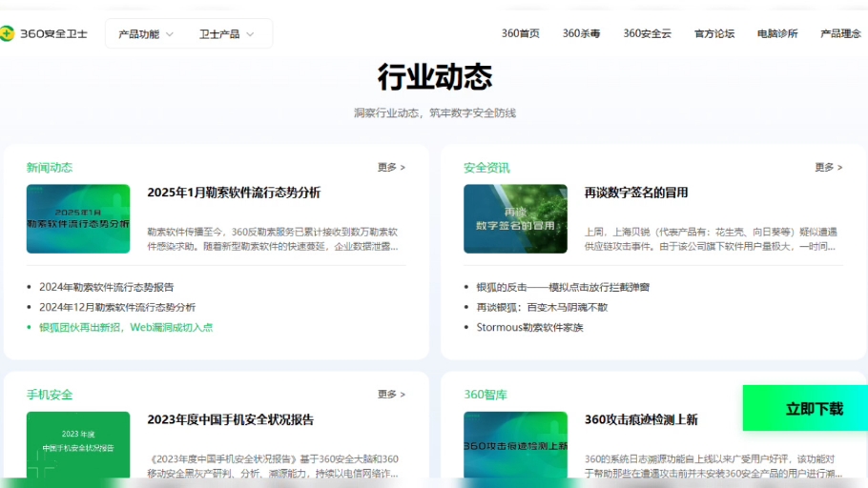This screenshot has width=868, height=488.
Task: Click summary text starting 上周，上海贝锐
Action: point(711,239)
